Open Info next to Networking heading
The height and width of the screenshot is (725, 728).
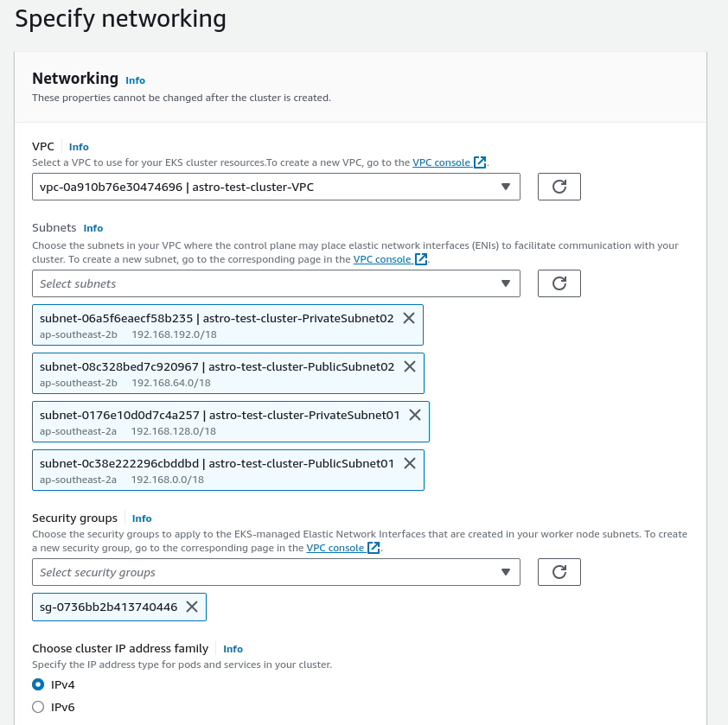[135, 80]
